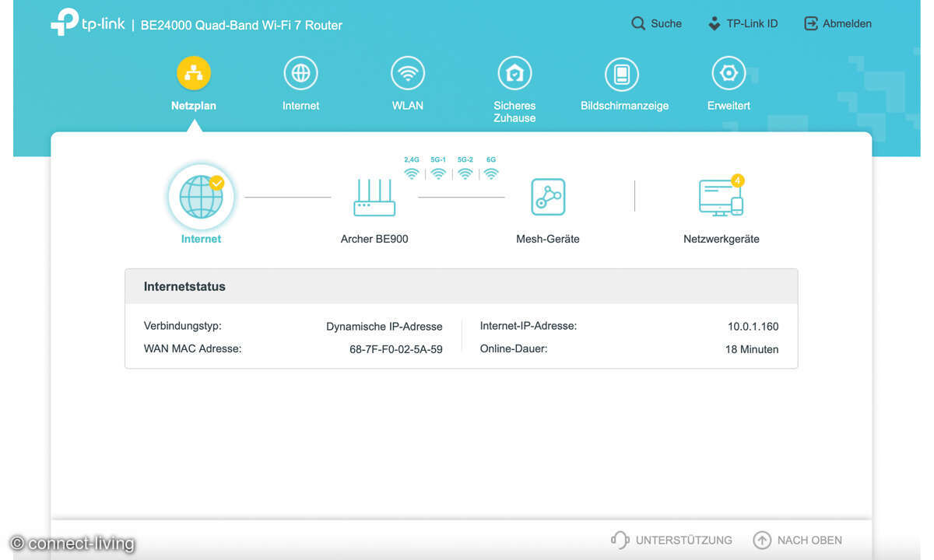Switch to the WLAN tab label
Screen dimensions: 934x560
coord(408,106)
